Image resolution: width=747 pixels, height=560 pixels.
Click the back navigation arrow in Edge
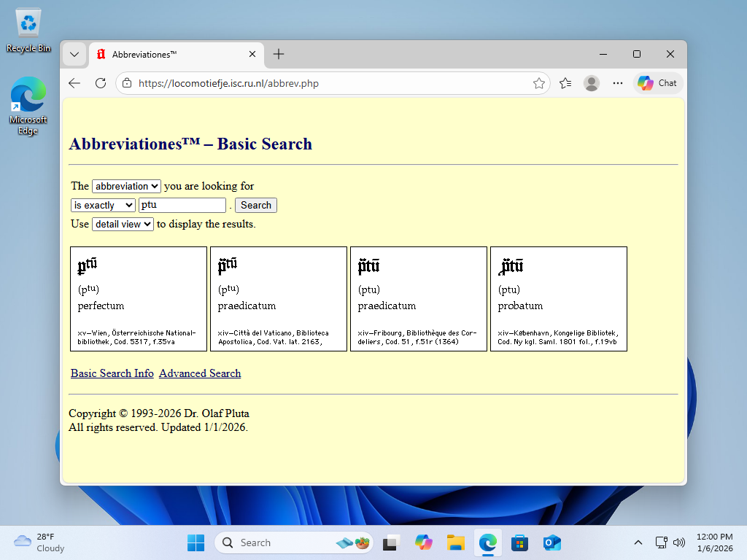tap(74, 83)
